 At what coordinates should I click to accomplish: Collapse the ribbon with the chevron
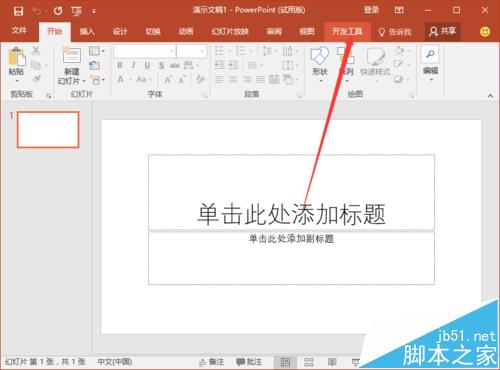point(490,96)
